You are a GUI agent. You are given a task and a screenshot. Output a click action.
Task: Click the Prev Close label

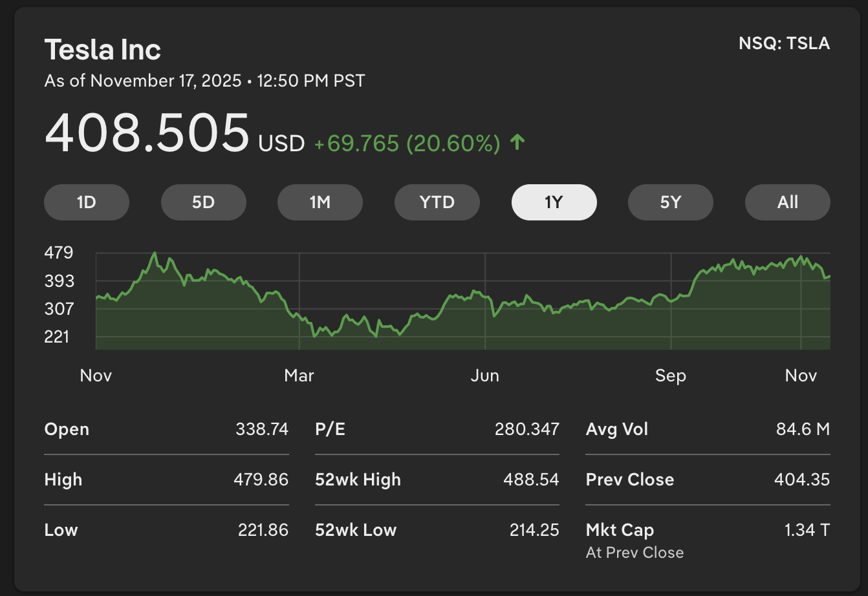(x=630, y=480)
